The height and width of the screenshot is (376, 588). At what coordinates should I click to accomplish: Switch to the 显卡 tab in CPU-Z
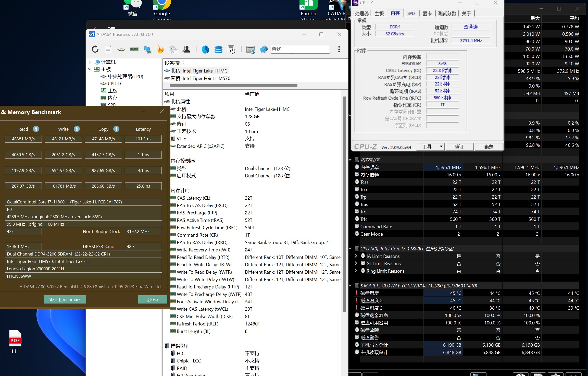click(427, 13)
